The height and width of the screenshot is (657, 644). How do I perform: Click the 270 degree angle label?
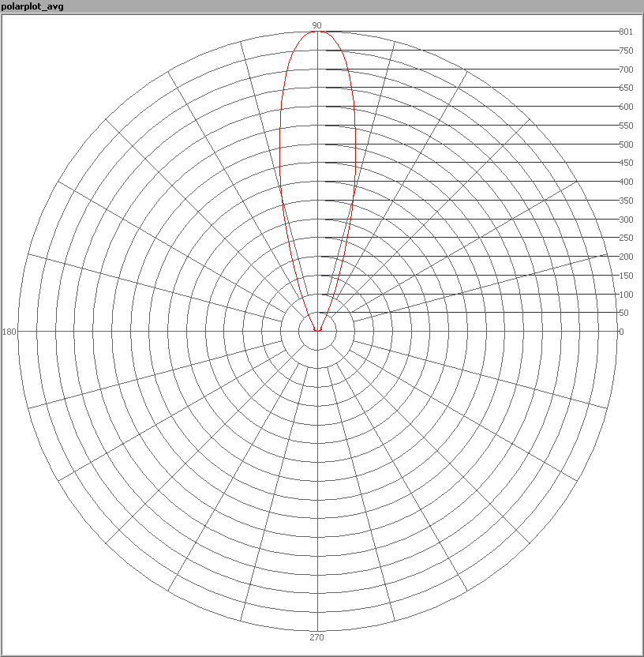coord(316,637)
